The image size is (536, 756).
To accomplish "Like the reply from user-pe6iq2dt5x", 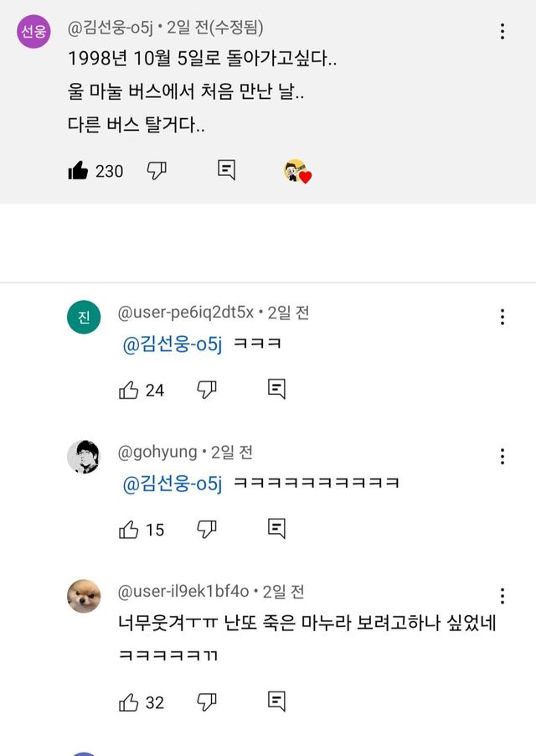I will (x=129, y=390).
